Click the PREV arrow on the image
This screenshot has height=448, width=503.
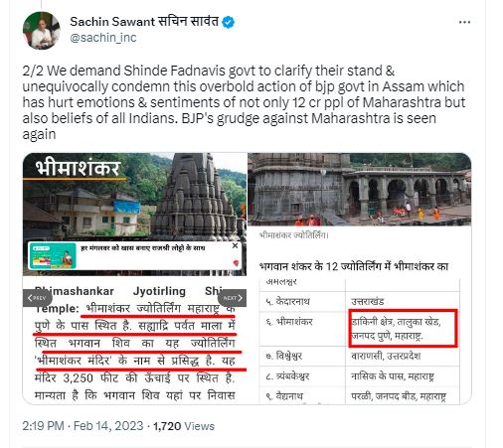[37, 298]
